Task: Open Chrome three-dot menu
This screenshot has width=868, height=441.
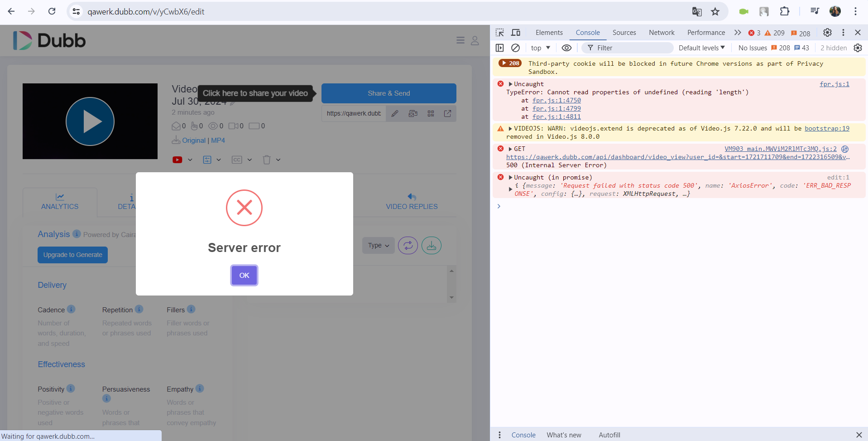Action: 855,11
